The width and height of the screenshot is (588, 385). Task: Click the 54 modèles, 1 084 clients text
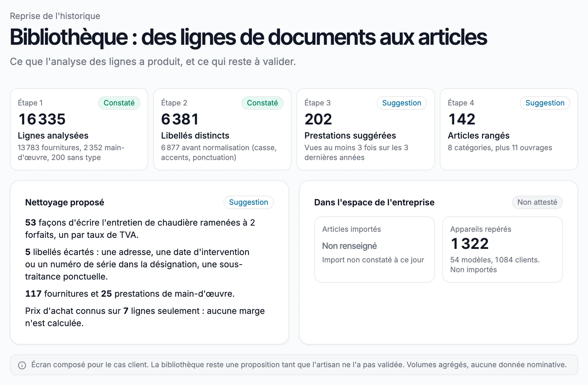pyautogui.click(x=495, y=260)
